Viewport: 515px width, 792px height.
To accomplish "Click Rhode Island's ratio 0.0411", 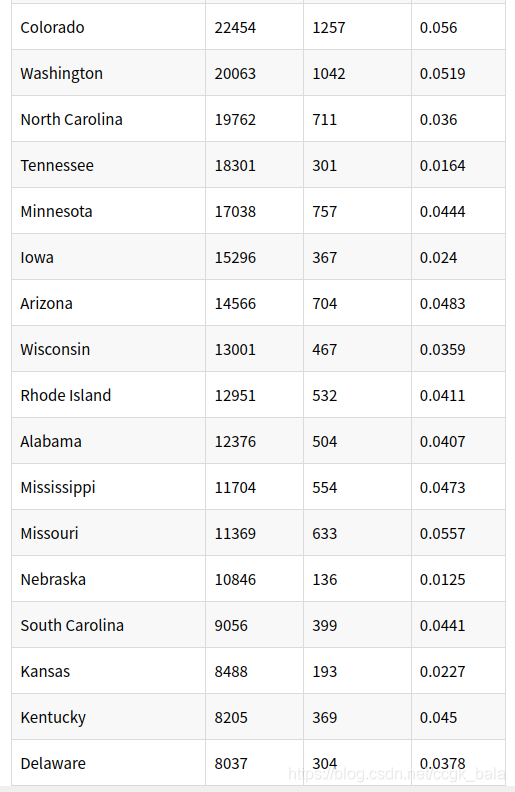I will tap(442, 395).
